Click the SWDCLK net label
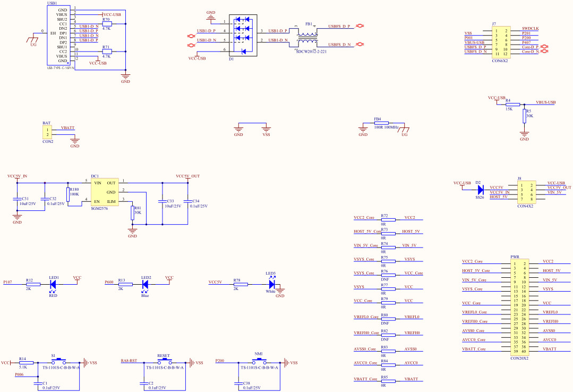Screen dimensions: 573x392 coord(530,29)
